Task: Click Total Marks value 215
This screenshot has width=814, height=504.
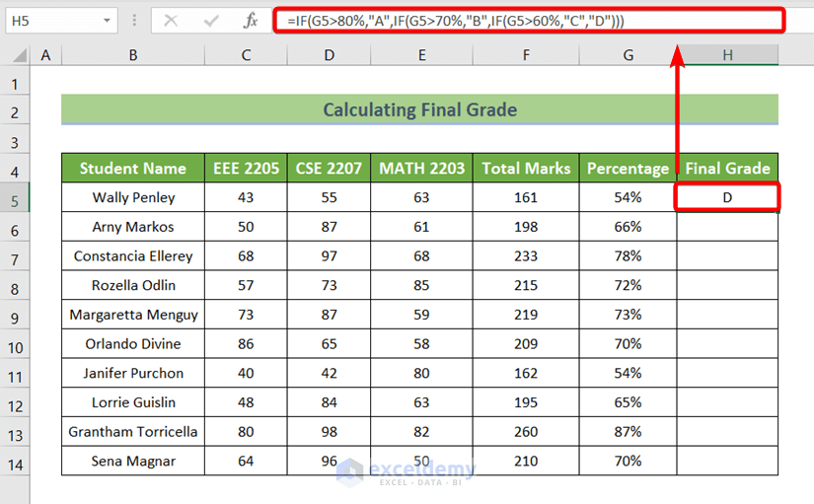Action: pyautogui.click(x=526, y=285)
